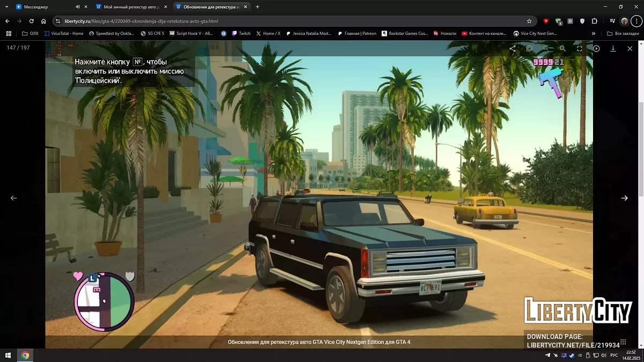Mute the Мессенджер tab audio
The image size is (644, 362).
pos(77,7)
